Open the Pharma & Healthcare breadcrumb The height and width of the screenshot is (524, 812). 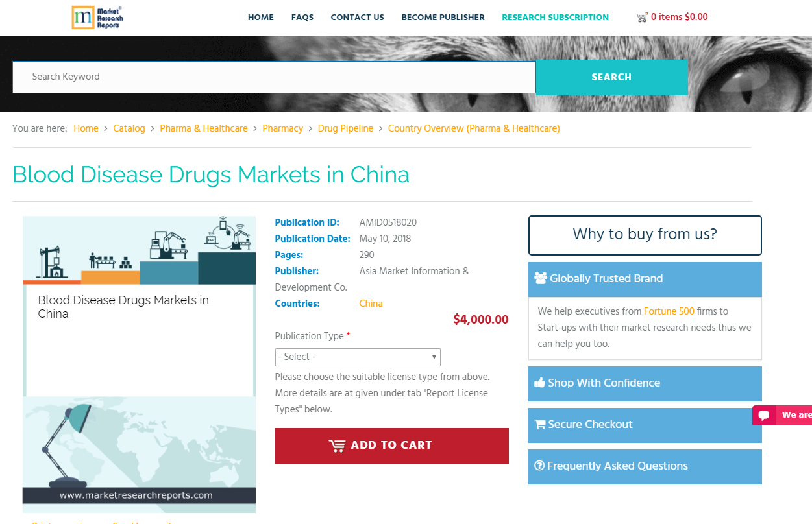[204, 128]
